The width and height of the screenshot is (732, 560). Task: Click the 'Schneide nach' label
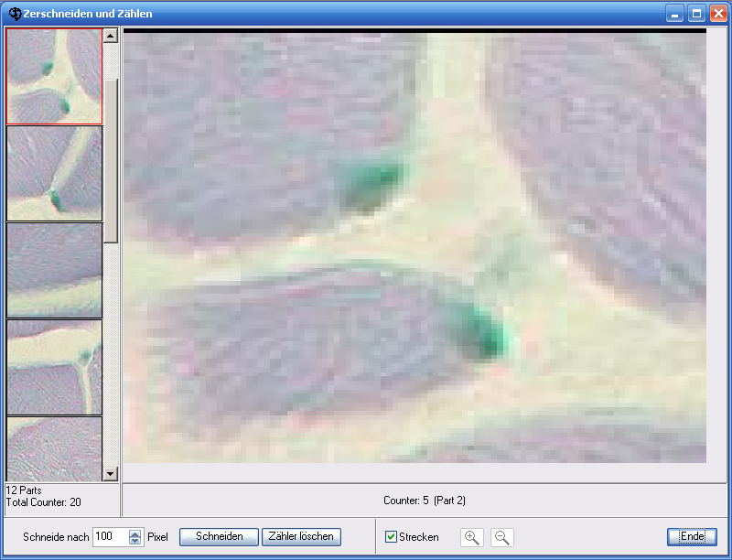56,537
